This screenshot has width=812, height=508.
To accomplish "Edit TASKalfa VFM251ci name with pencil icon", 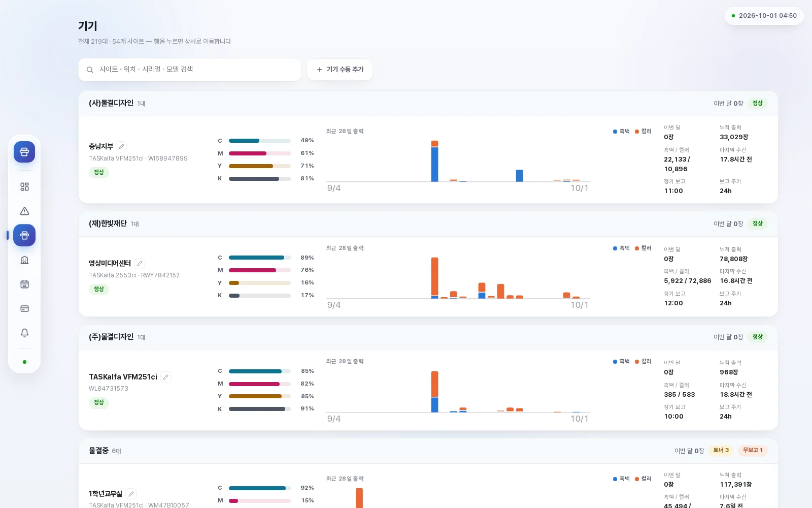I will point(166,377).
